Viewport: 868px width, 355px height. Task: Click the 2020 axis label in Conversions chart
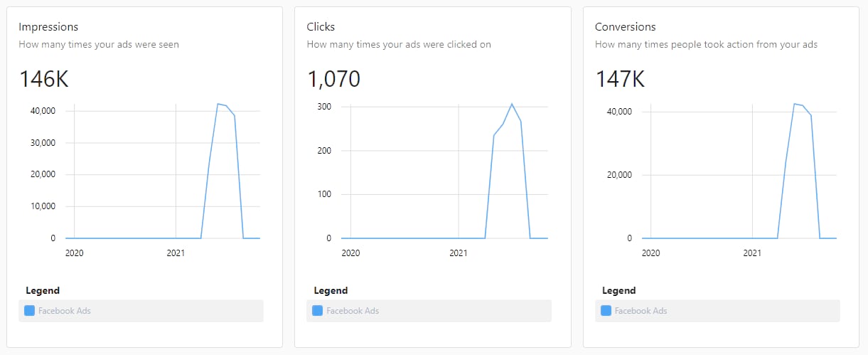pyautogui.click(x=651, y=253)
